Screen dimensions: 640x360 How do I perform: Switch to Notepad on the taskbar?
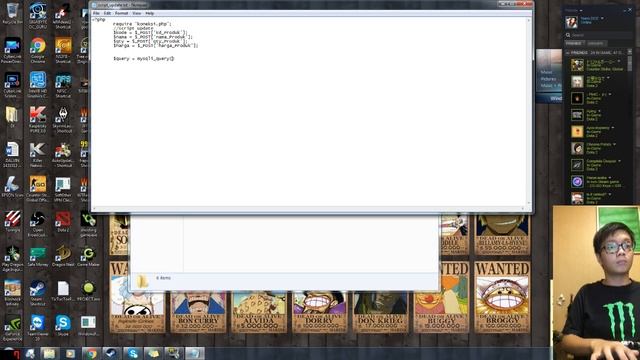click(x=195, y=353)
